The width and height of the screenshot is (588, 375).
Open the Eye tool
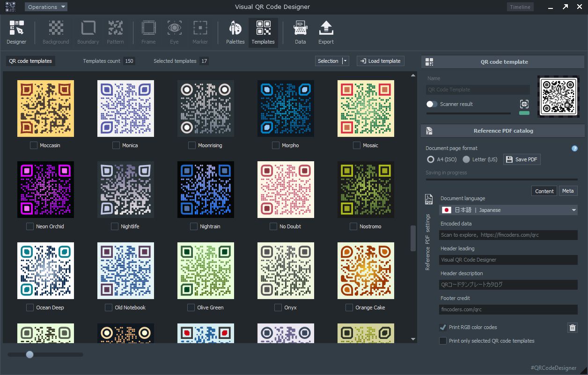click(x=174, y=32)
